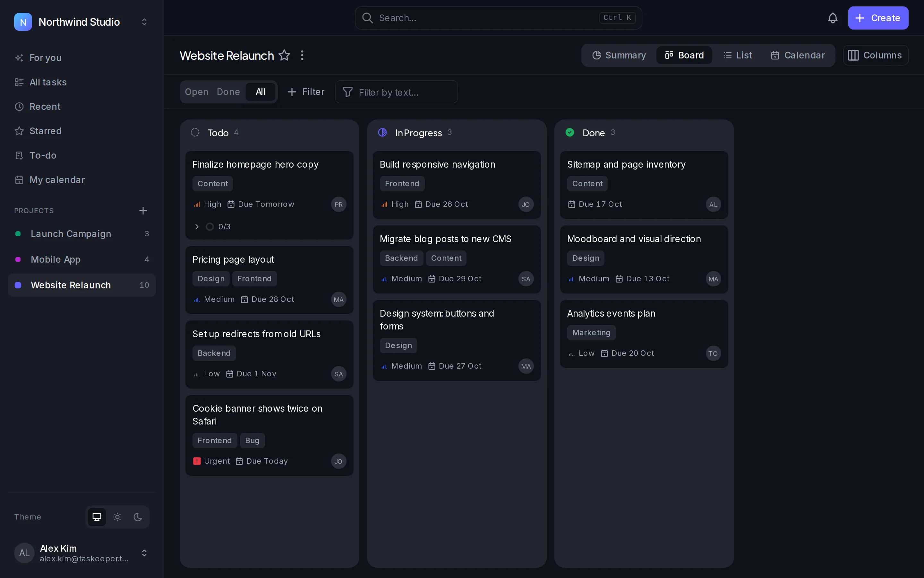The height and width of the screenshot is (578, 924).
Task: Switch theme to light mode
Action: pyautogui.click(x=117, y=517)
